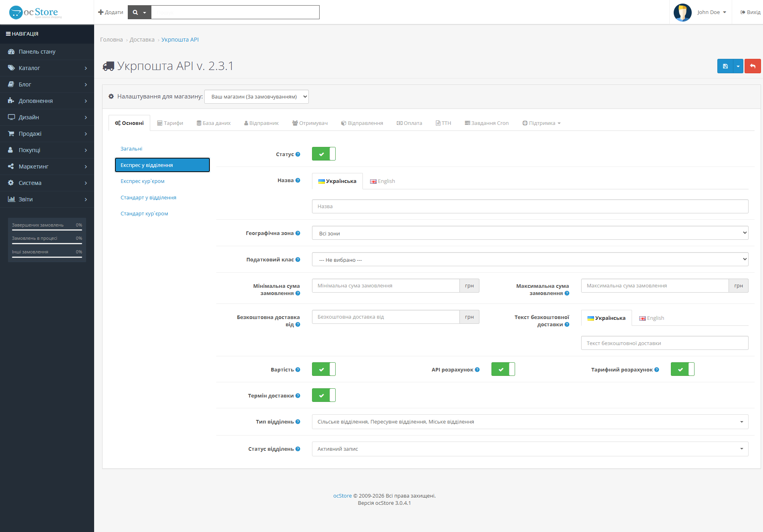This screenshot has height=532, width=763.
Task: Expand the Продажі sidebar menu
Action: [47, 134]
